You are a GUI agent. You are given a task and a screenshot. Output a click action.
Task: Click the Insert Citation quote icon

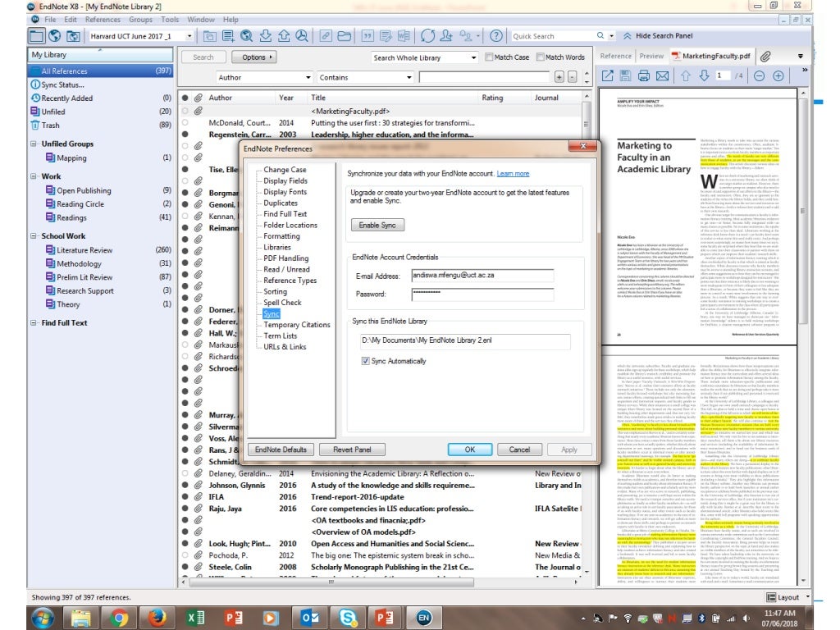click(367, 36)
